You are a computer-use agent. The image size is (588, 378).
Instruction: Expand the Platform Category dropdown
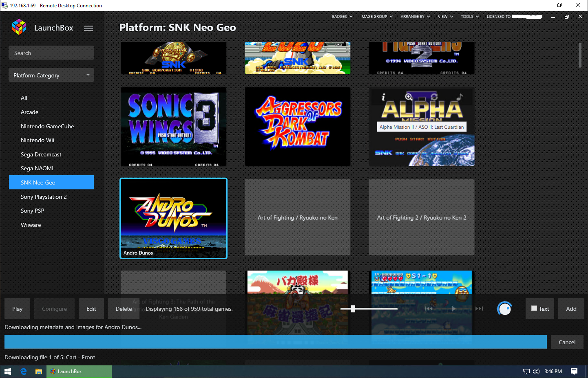click(x=51, y=75)
